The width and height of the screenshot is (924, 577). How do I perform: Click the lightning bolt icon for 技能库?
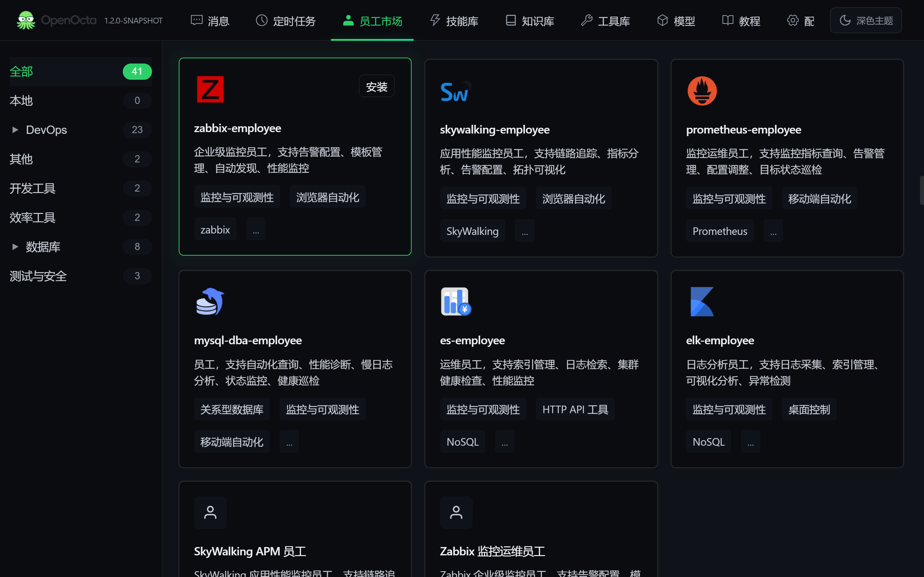tap(435, 20)
